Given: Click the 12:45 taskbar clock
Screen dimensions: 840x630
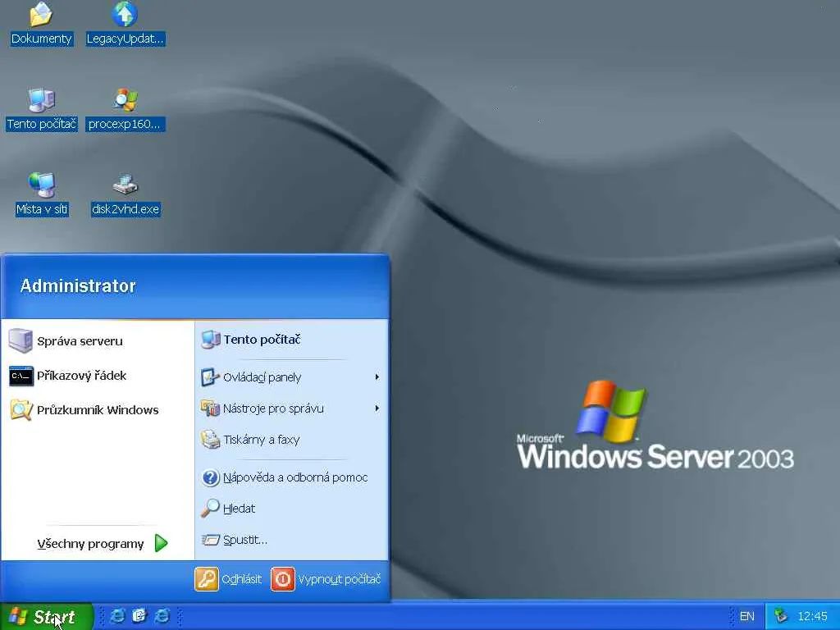Looking at the screenshot, I should pyautogui.click(x=812, y=617).
